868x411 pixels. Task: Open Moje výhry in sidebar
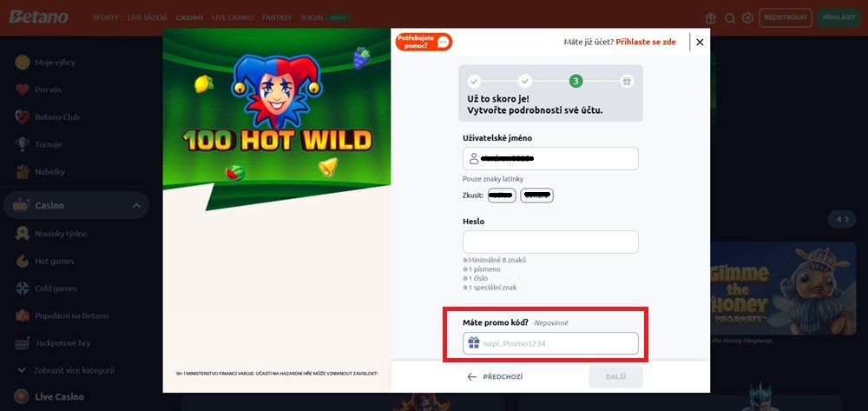55,62
